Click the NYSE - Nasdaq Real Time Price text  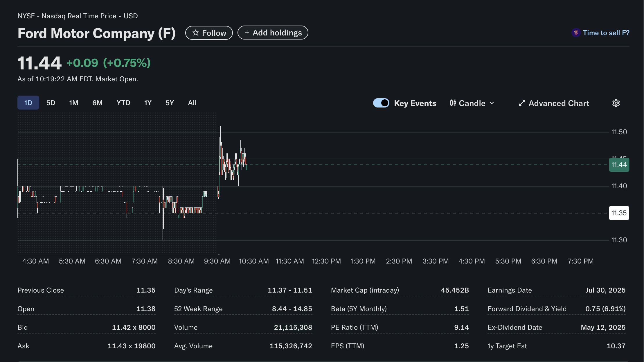67,16
